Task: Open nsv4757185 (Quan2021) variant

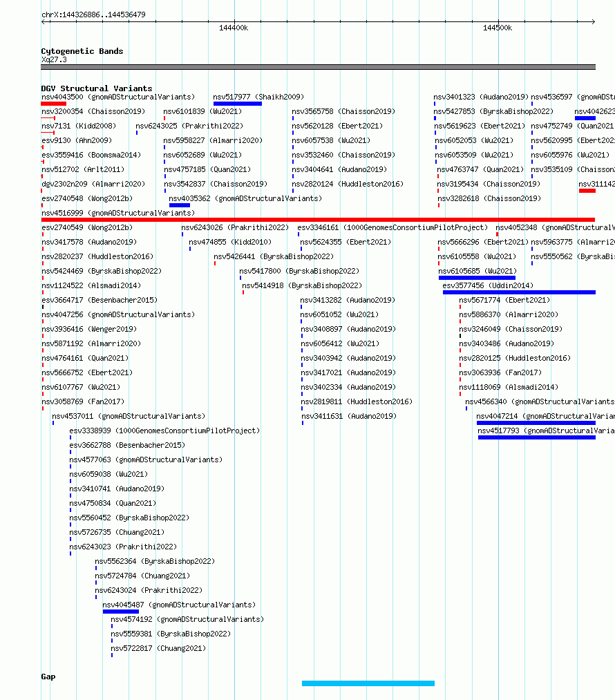Action: (x=207, y=169)
